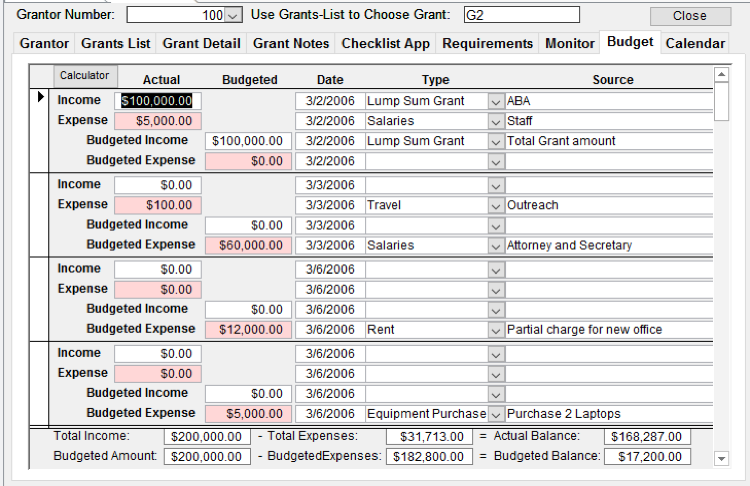Select the Budget tab
Image resolution: width=750 pixels, height=486 pixels.
[630, 42]
